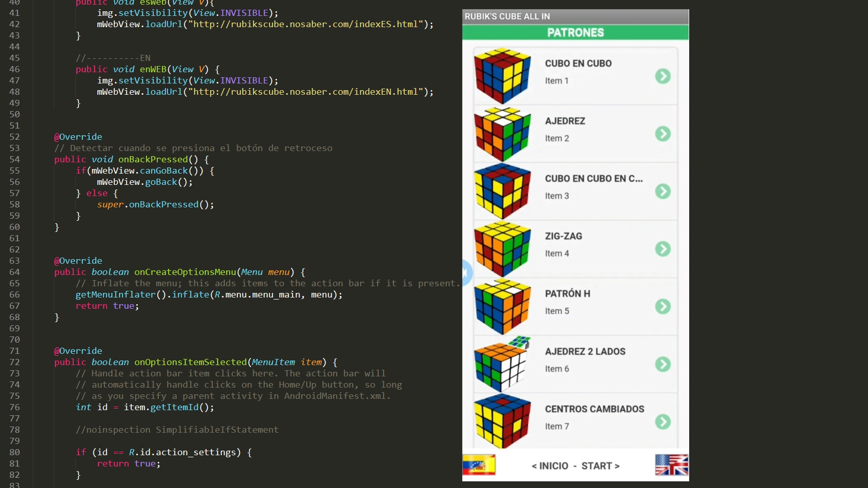Click item.getItemId(); statement

click(x=169, y=407)
